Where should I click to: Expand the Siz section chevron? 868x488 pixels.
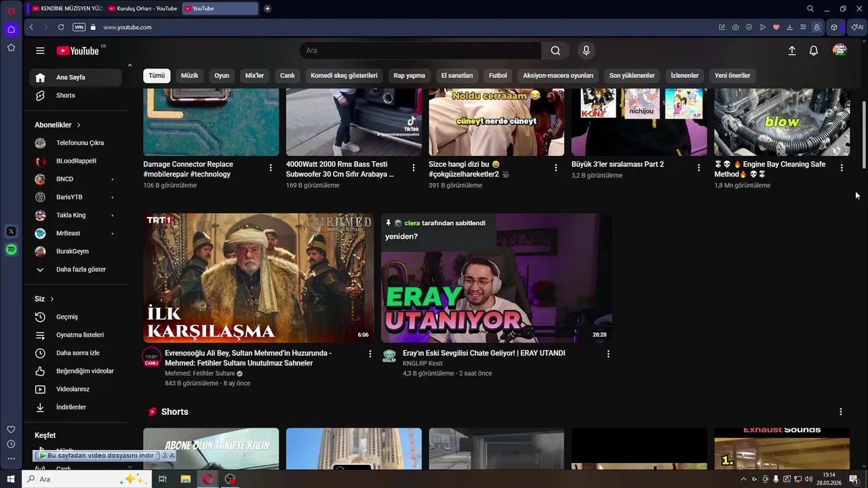click(52, 299)
